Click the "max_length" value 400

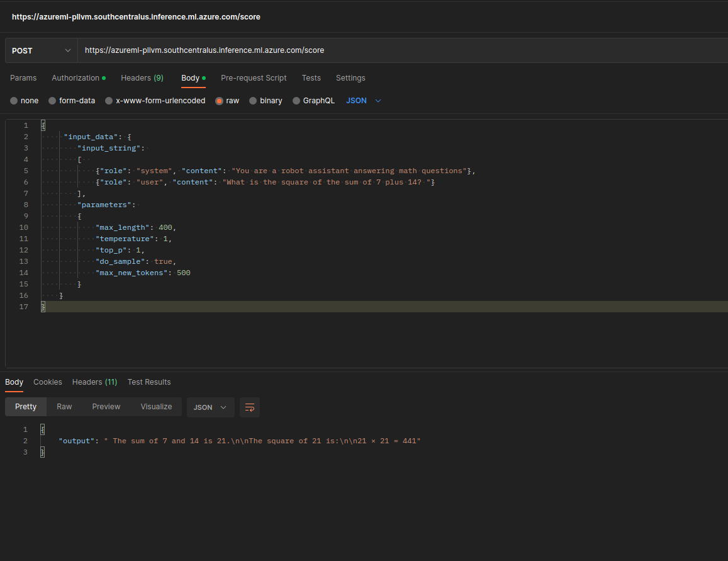pos(165,227)
